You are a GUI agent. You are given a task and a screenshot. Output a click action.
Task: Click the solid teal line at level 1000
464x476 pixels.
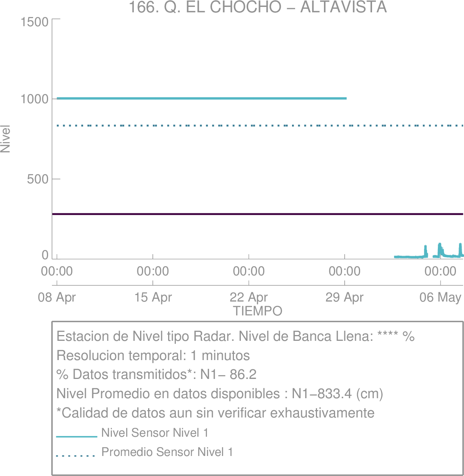pyautogui.click(x=202, y=98)
